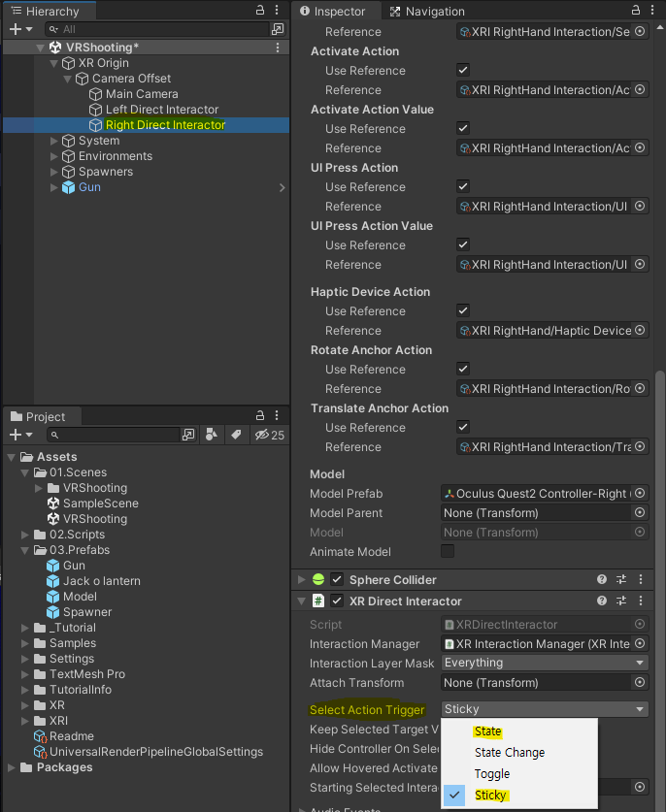666x812 pixels.
Task: Open object picker for Interaction Manager field
Action: (640, 644)
